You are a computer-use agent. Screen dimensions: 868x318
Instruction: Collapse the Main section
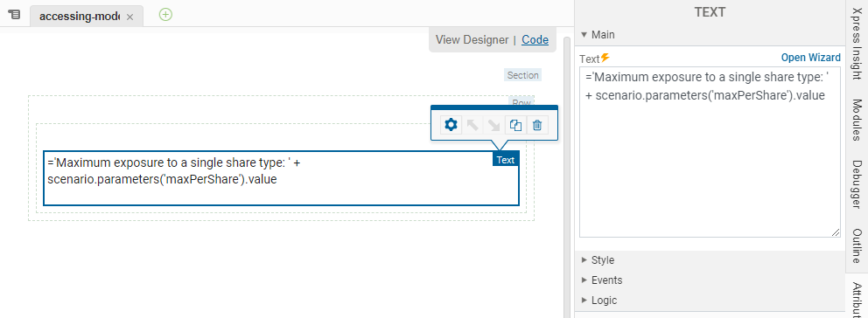pos(598,35)
